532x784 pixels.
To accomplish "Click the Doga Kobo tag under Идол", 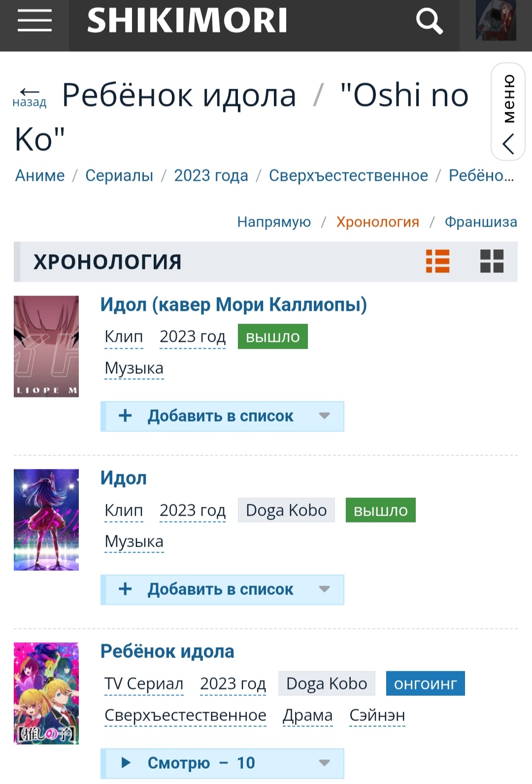I will tap(286, 510).
